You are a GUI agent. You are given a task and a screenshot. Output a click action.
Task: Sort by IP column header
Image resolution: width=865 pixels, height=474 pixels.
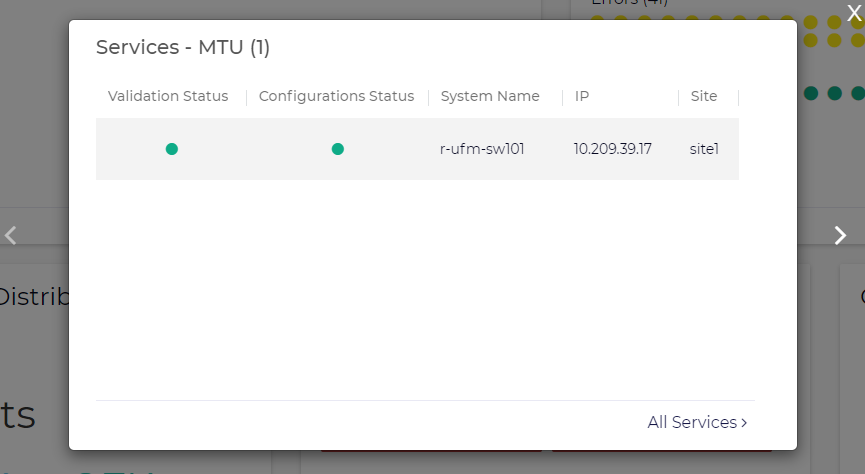(582, 97)
